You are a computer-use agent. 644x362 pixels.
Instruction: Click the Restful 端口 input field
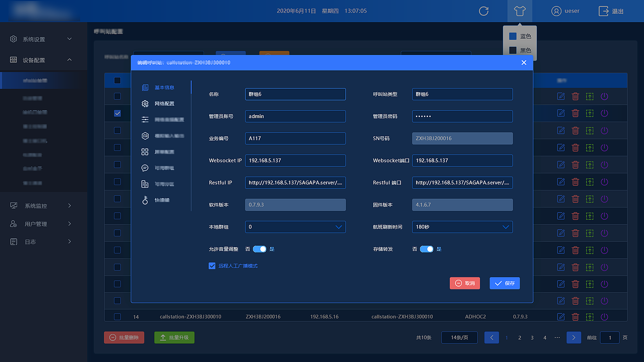462,183
